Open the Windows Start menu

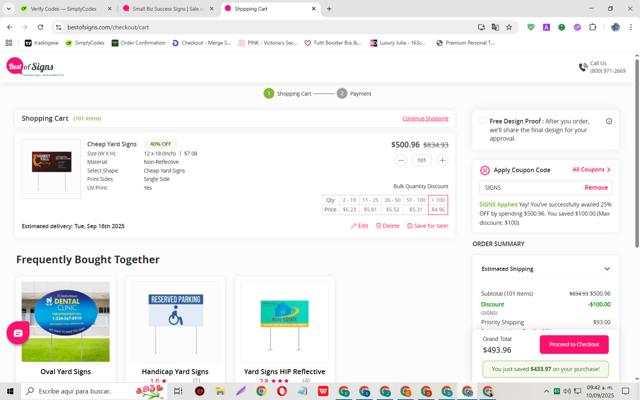click(10, 391)
